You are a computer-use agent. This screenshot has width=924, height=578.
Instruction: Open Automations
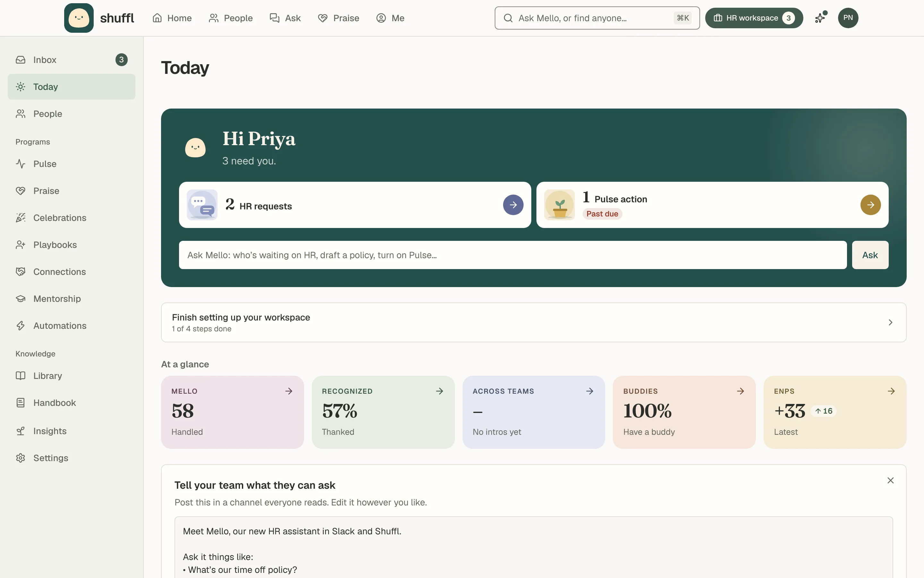click(x=72, y=326)
